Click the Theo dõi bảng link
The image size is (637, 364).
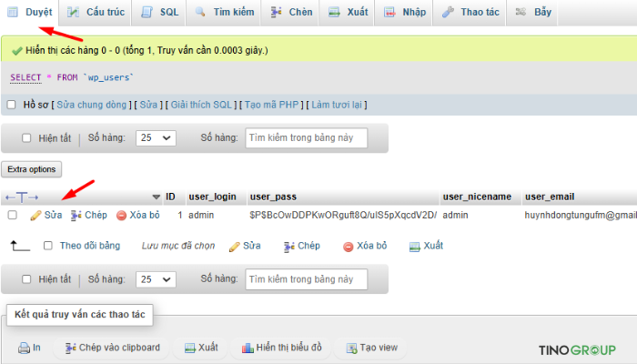[x=90, y=246]
